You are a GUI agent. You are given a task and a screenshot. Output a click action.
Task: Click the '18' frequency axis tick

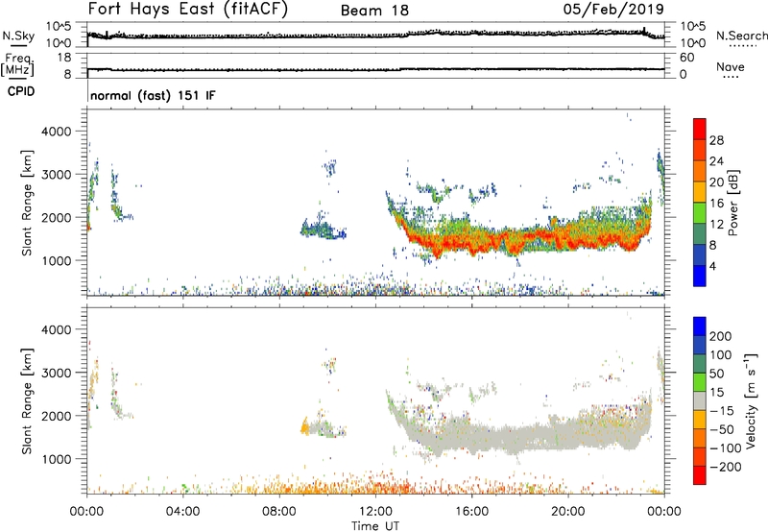(x=64, y=58)
